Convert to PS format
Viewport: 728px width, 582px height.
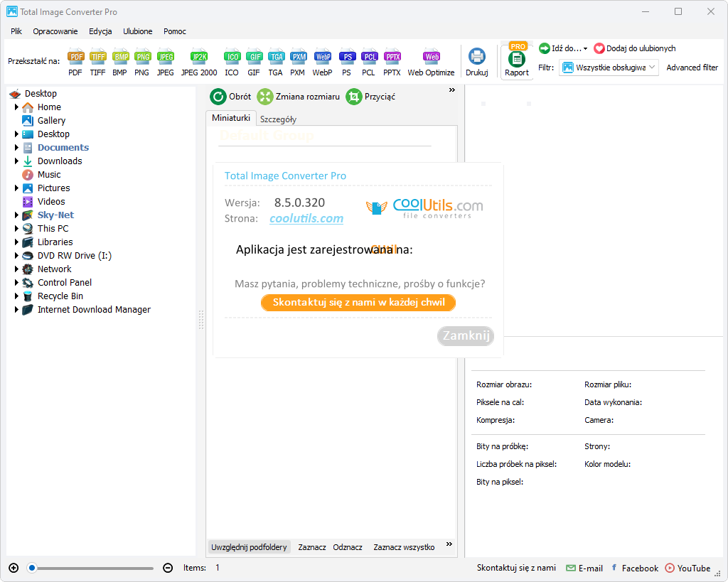pos(347,62)
